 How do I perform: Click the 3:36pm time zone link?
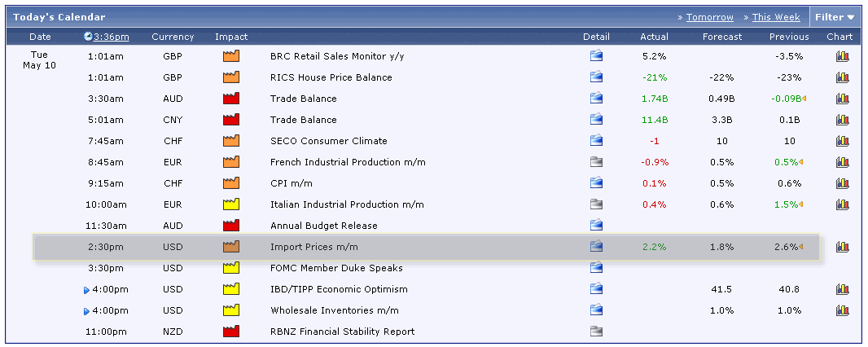[112, 37]
